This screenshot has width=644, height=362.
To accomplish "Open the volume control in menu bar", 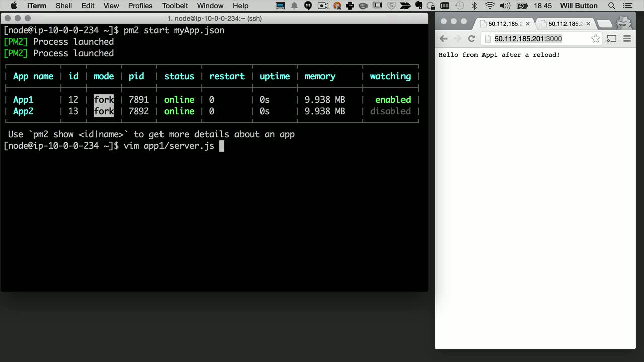I will tap(505, 6).
